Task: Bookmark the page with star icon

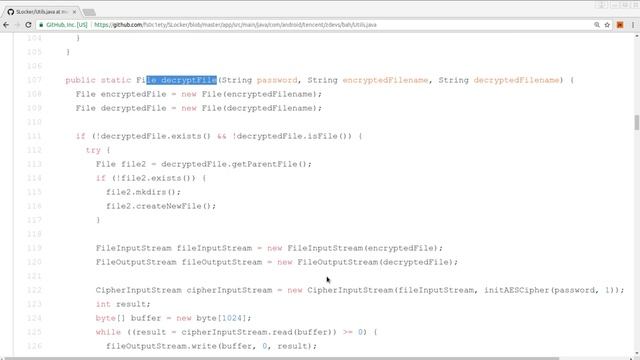Action: [607, 25]
